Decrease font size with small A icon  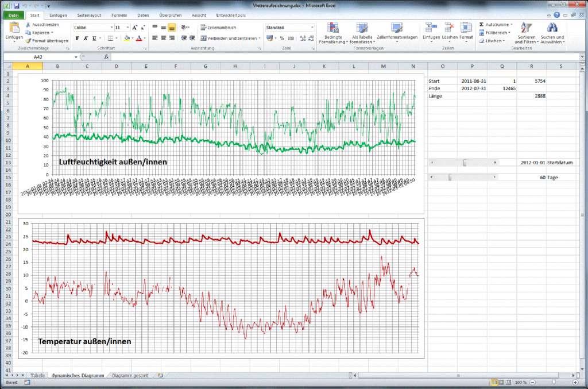click(x=143, y=28)
